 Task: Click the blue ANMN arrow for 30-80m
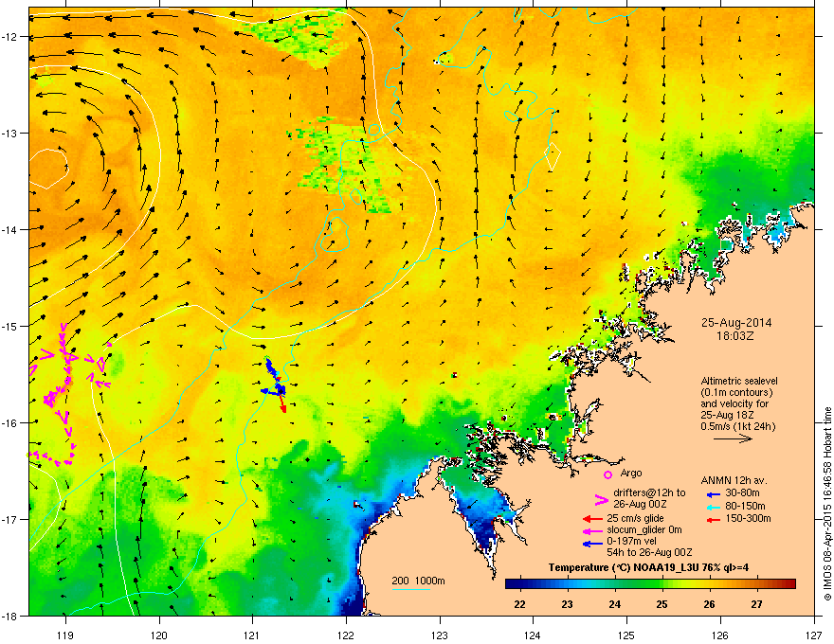[x=714, y=494]
